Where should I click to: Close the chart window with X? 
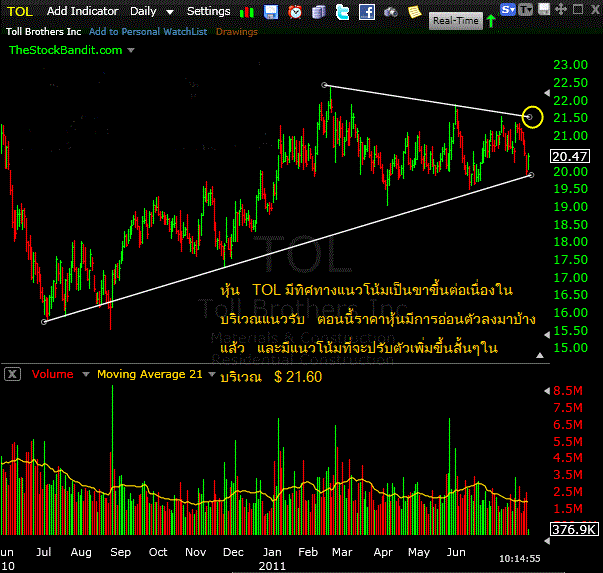point(595,10)
